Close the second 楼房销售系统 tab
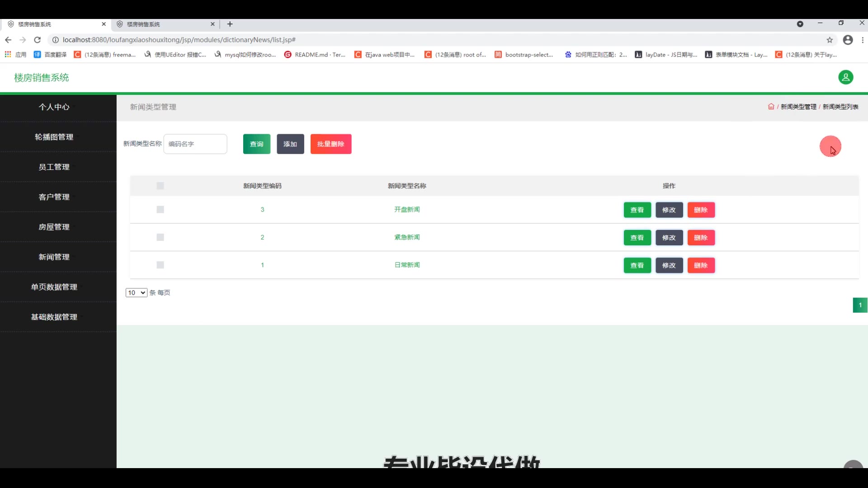Screen dimensions: 868x488 [x=212, y=24]
